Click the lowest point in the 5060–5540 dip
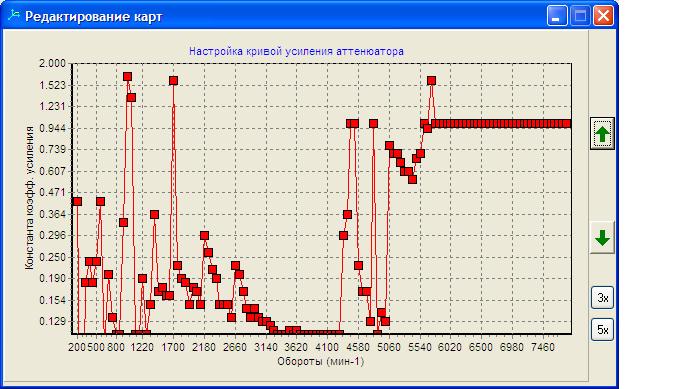 [413, 179]
